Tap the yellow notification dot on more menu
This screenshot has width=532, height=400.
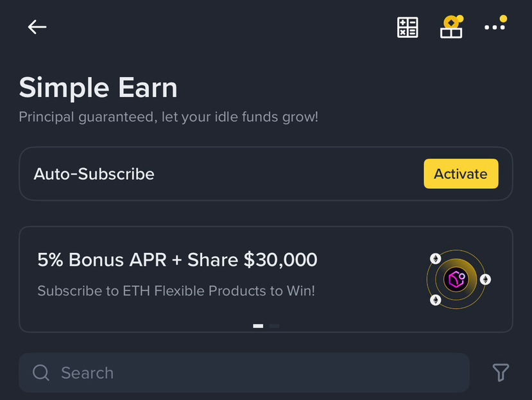[503, 19]
